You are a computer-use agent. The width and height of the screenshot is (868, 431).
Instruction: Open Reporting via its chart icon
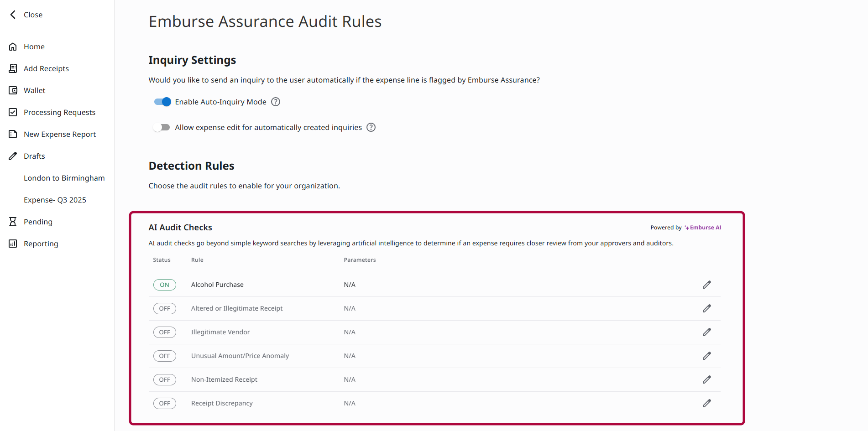[13, 243]
